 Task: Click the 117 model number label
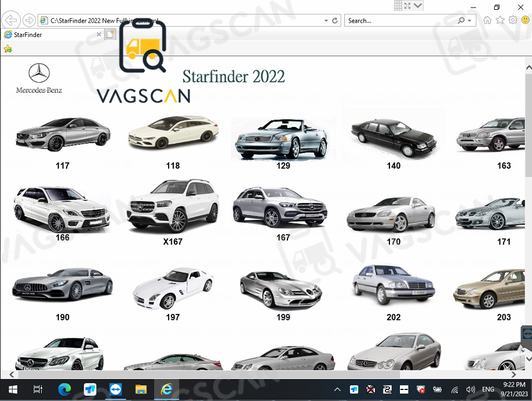tap(63, 166)
